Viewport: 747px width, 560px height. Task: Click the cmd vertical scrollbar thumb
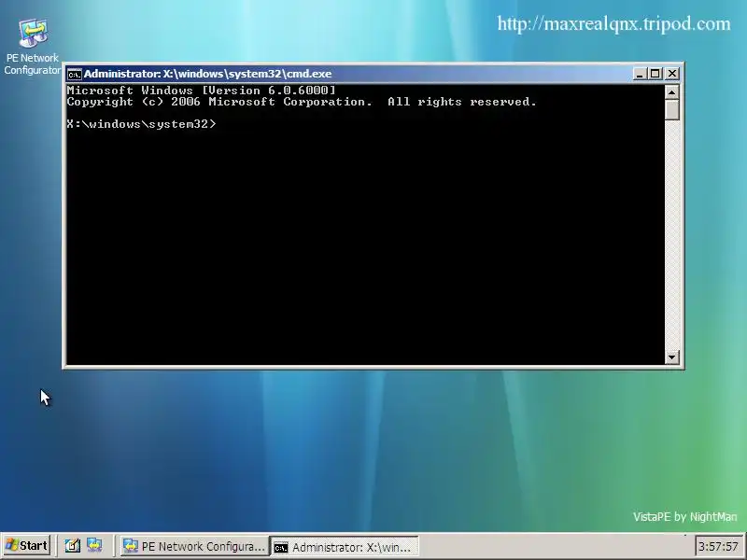tap(671, 109)
